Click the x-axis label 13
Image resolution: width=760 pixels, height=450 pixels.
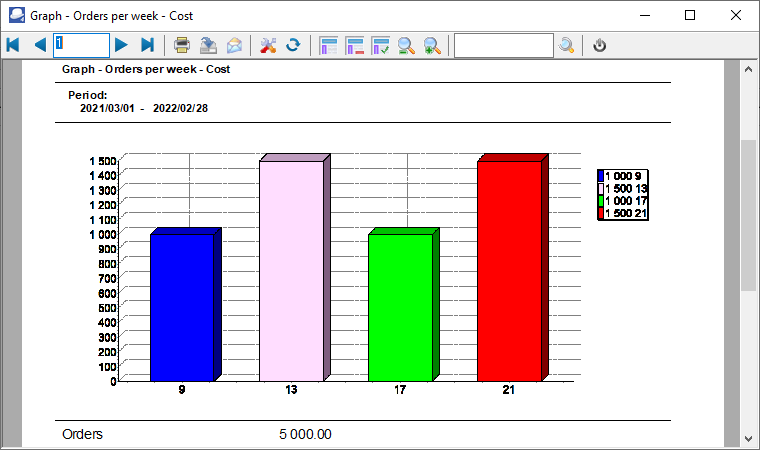tap(291, 390)
